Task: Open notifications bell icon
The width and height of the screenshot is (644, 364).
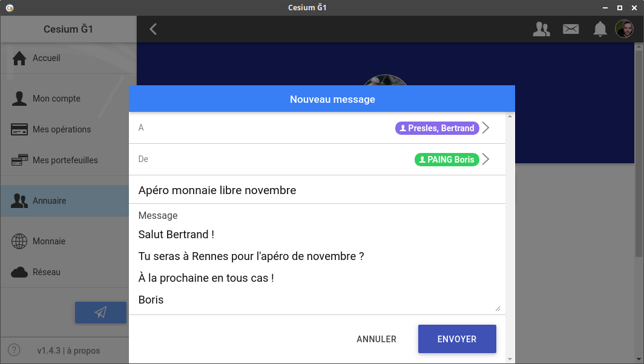Action: pos(600,29)
